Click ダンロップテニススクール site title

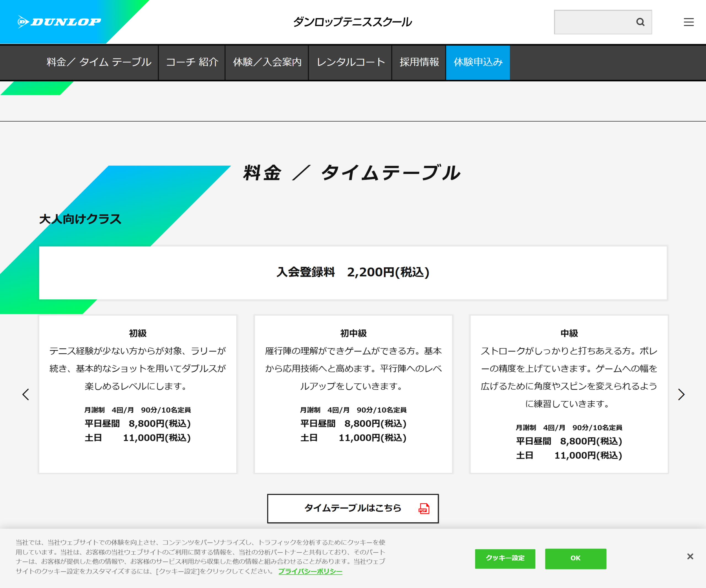352,22
